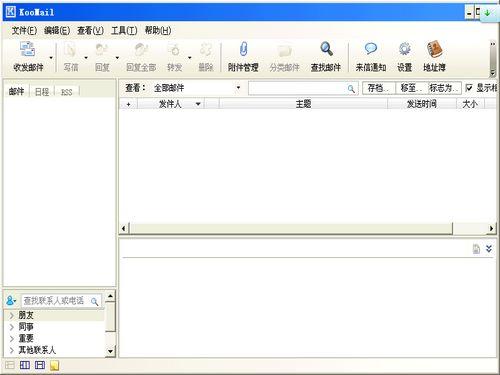Click the first layout icon in status bar
This screenshot has height=375, width=500.
click(10, 365)
